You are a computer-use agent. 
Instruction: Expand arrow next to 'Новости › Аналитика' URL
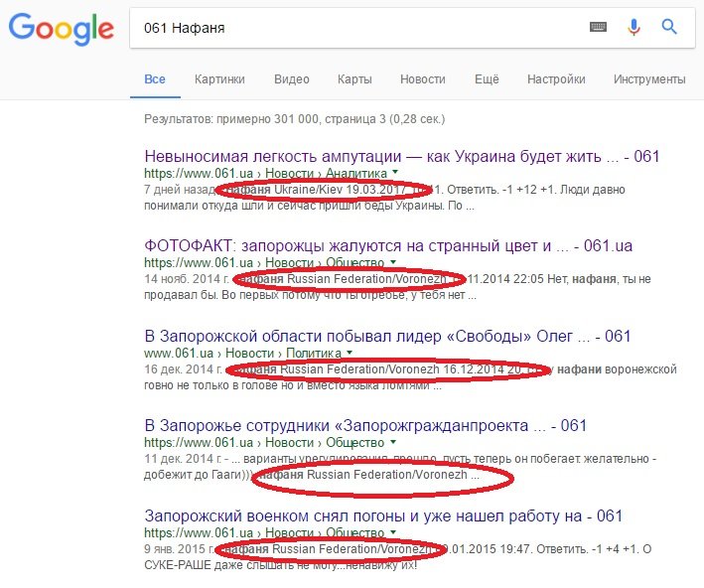[x=395, y=172]
